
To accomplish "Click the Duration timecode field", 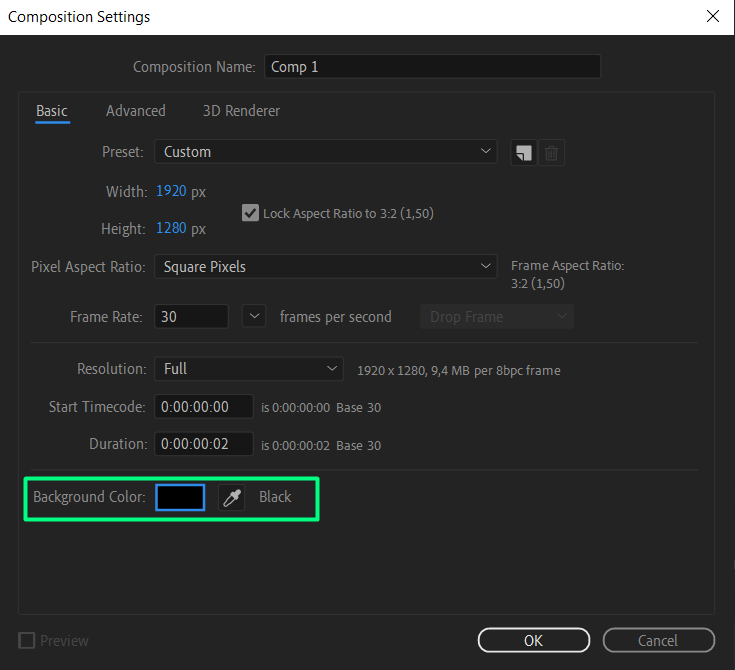I will pyautogui.click(x=203, y=444).
